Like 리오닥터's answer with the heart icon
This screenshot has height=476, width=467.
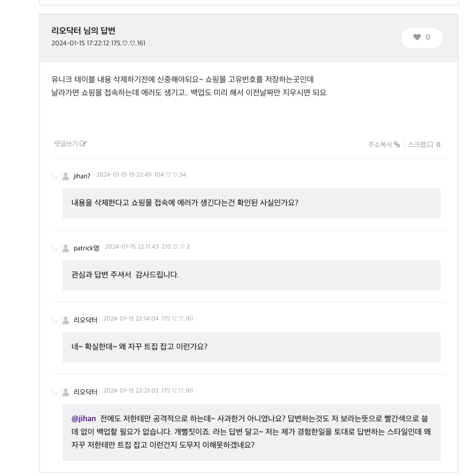coord(417,37)
